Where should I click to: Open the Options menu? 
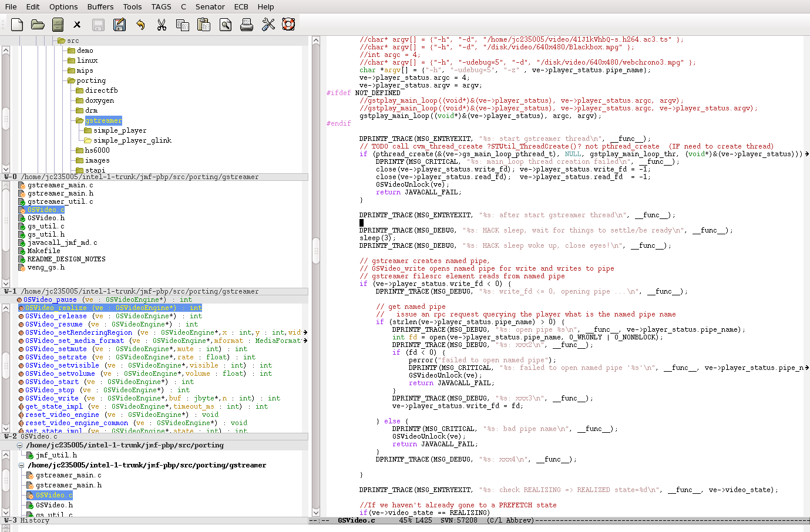63,6
